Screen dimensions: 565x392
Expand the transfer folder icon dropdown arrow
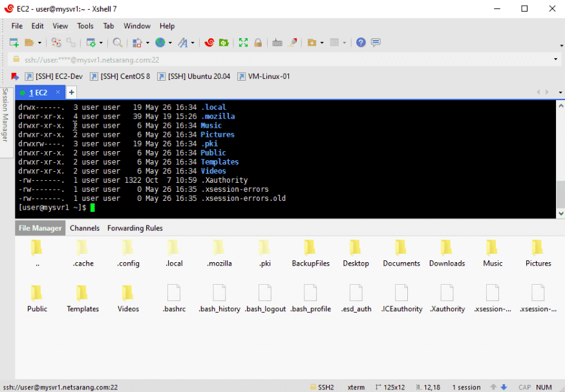click(322, 43)
